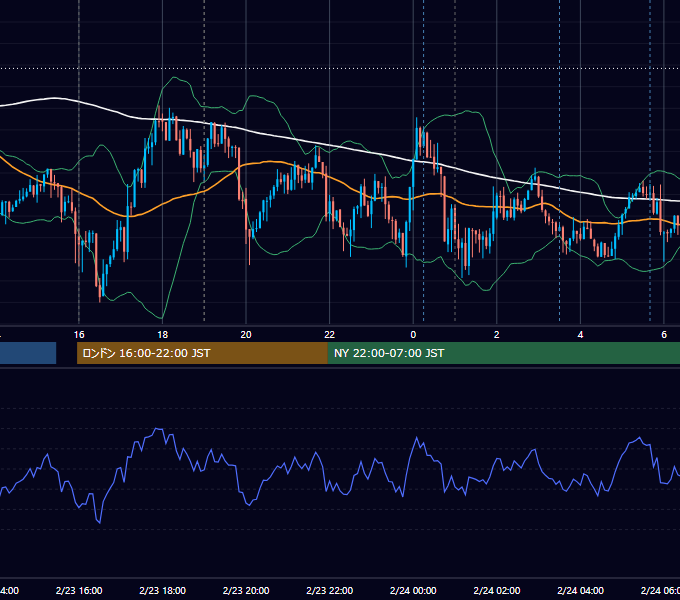The height and width of the screenshot is (600, 680).
Task: Click the 2/23 18:00 date label
Action: tap(163, 590)
